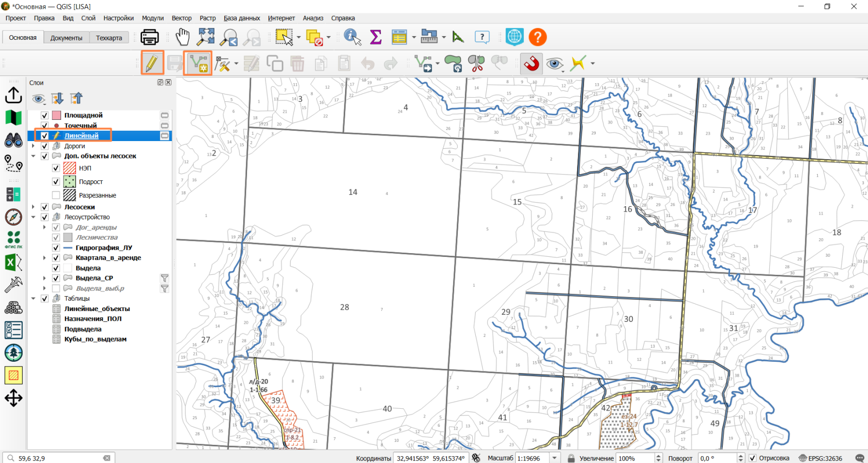Click the print layout printer icon

point(150,37)
